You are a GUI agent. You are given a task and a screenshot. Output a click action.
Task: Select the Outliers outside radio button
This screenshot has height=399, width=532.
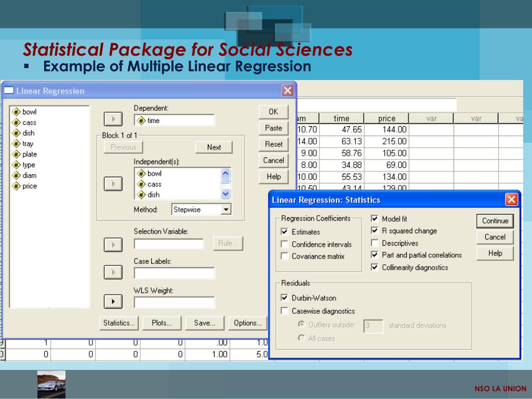(x=301, y=324)
